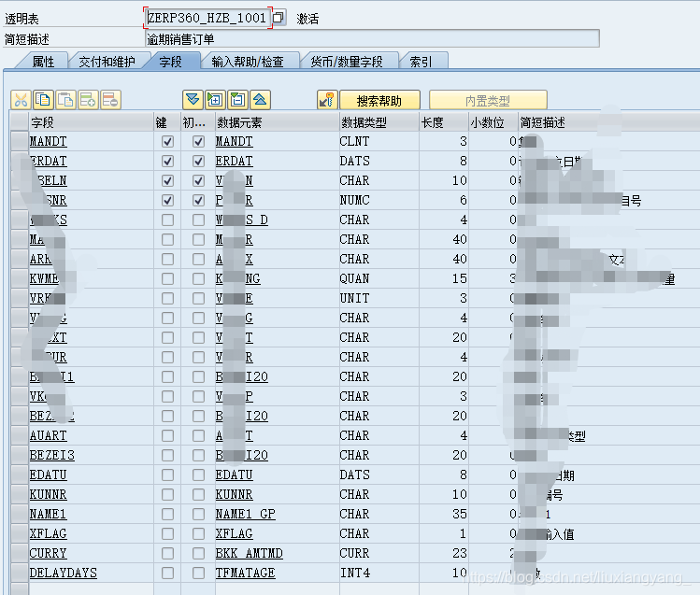The height and width of the screenshot is (595, 700).
Task: Enable initial-value checkbox for DELAYDAYS row
Action: click(x=198, y=574)
